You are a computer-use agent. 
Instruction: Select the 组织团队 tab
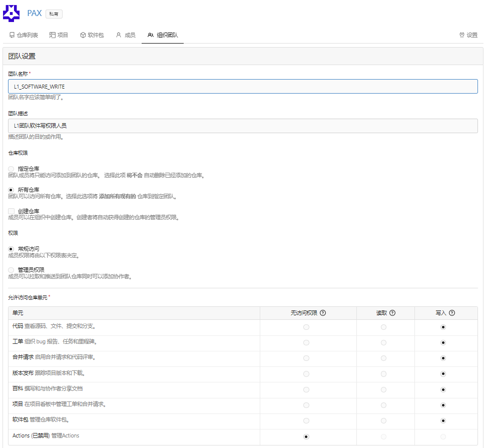(163, 35)
